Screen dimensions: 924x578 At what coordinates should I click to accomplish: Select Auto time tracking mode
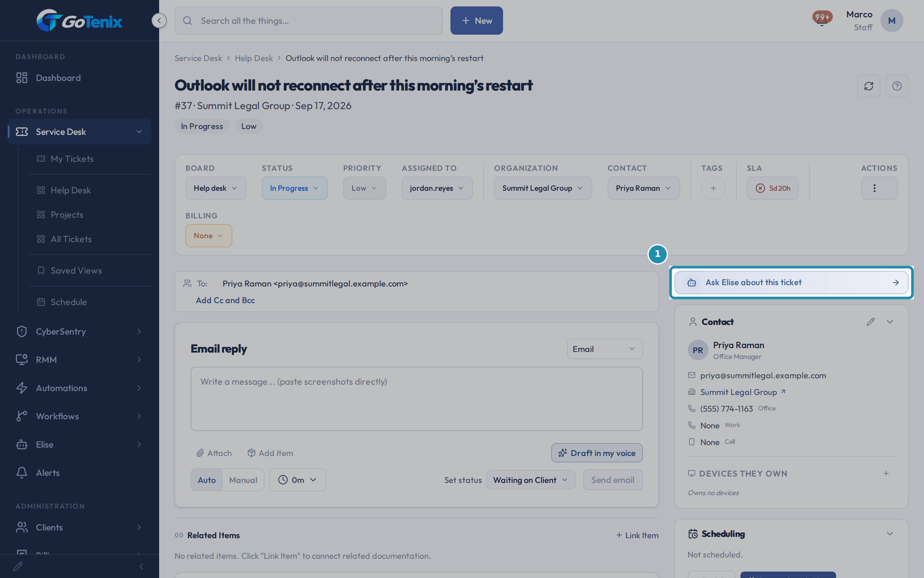click(x=207, y=480)
